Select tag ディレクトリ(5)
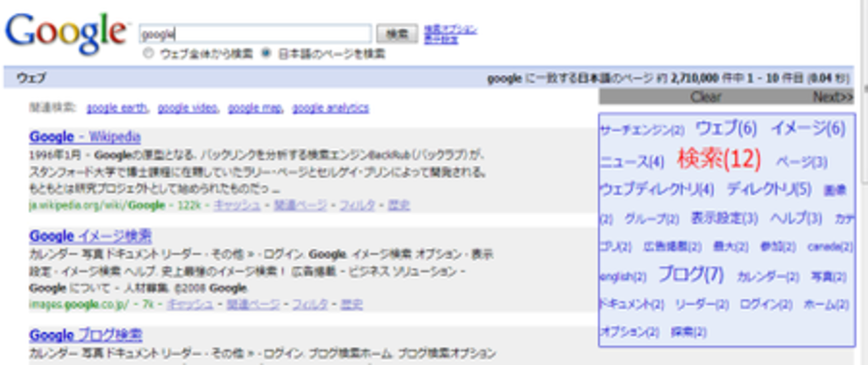 point(769,190)
